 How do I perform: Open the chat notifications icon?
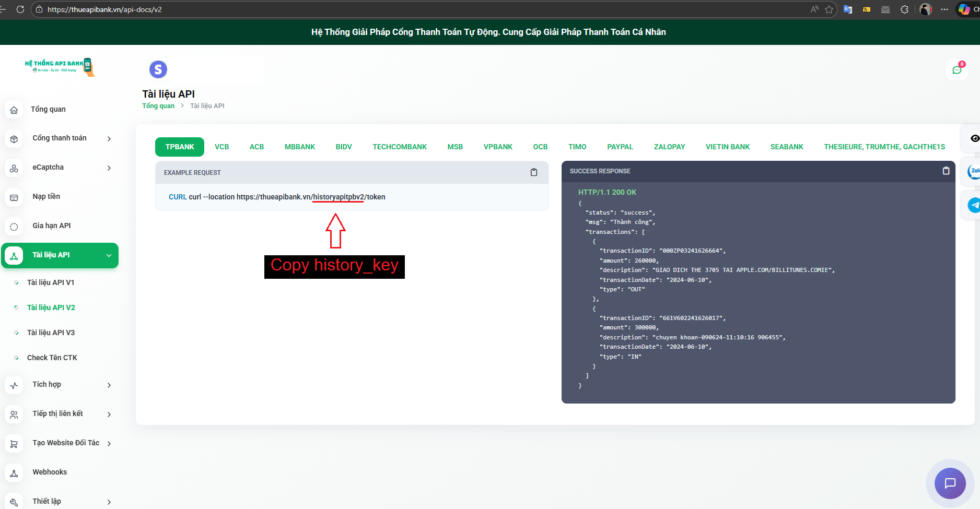coord(956,70)
